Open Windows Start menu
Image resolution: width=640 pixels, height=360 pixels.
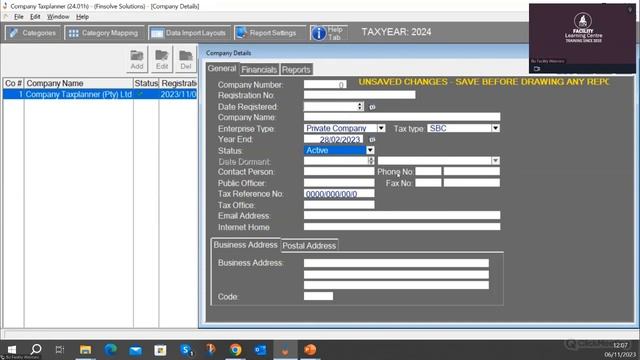(12, 350)
